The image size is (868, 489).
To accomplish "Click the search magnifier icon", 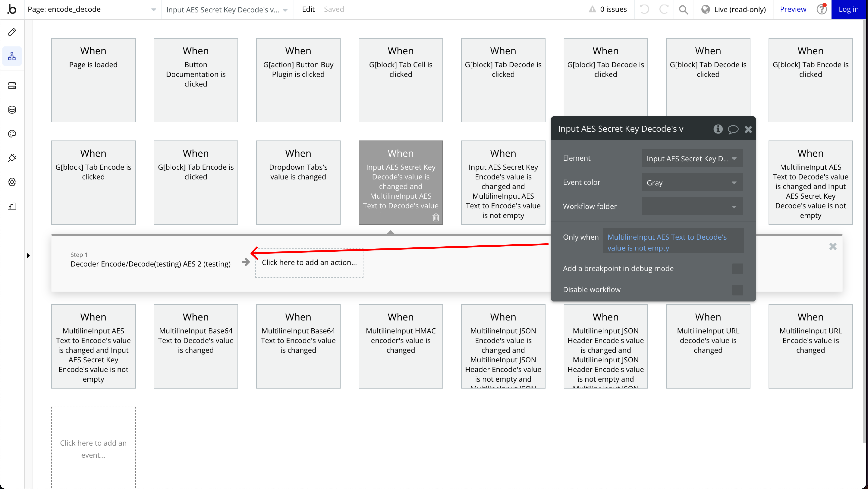I will [x=683, y=9].
